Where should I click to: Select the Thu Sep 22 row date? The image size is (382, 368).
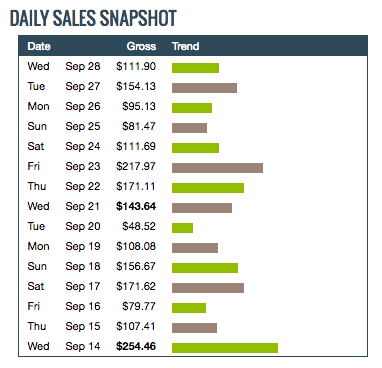(x=64, y=186)
